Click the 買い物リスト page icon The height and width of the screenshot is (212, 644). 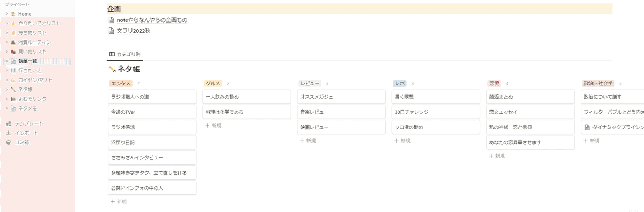coord(13,52)
